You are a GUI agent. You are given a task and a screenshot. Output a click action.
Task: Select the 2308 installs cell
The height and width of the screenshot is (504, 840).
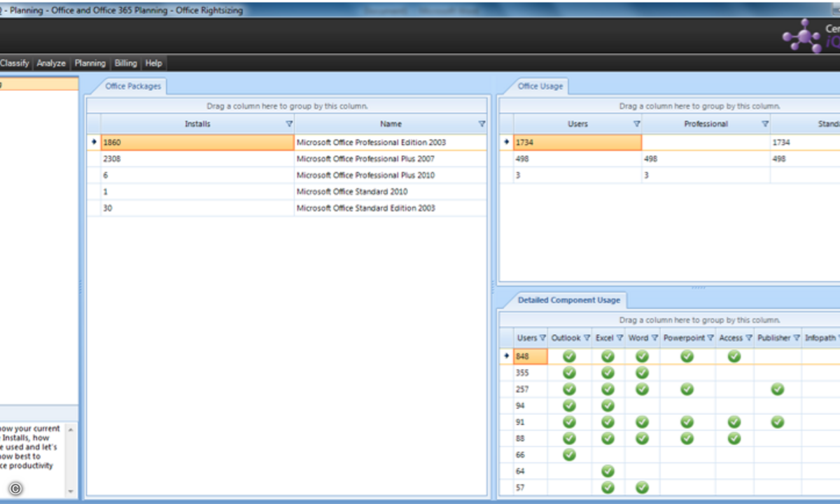click(197, 159)
